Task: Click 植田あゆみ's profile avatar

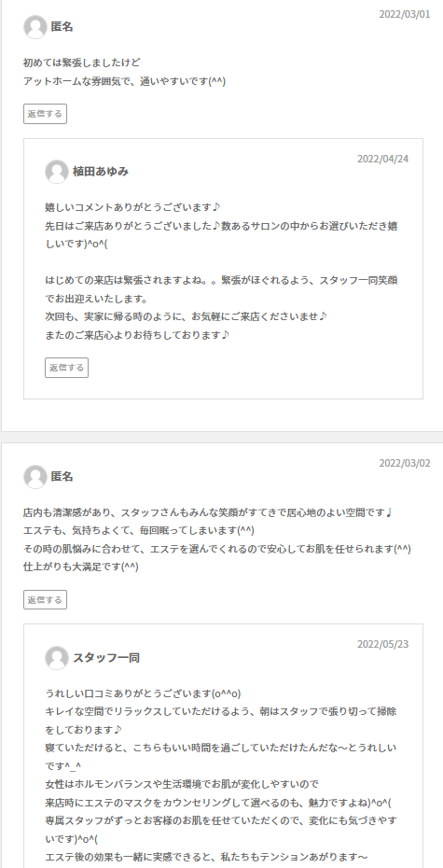Action: pos(56,172)
